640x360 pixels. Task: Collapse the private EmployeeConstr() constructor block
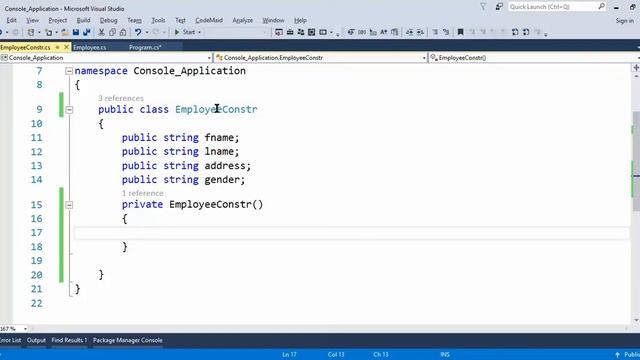[69, 205]
